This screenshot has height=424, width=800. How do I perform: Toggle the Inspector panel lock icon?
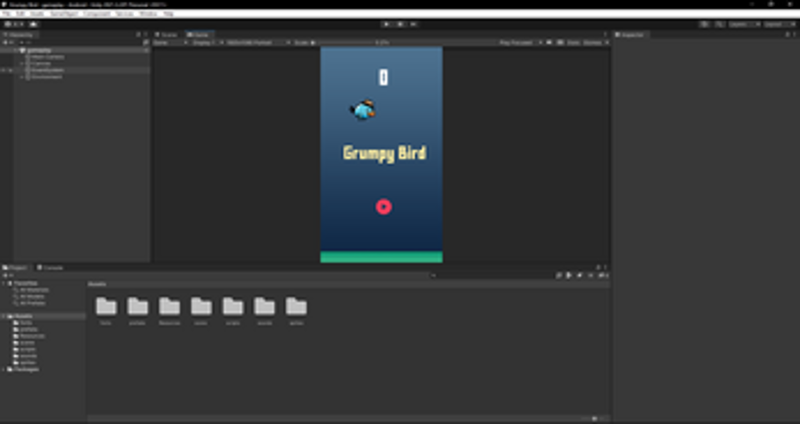coord(787,35)
